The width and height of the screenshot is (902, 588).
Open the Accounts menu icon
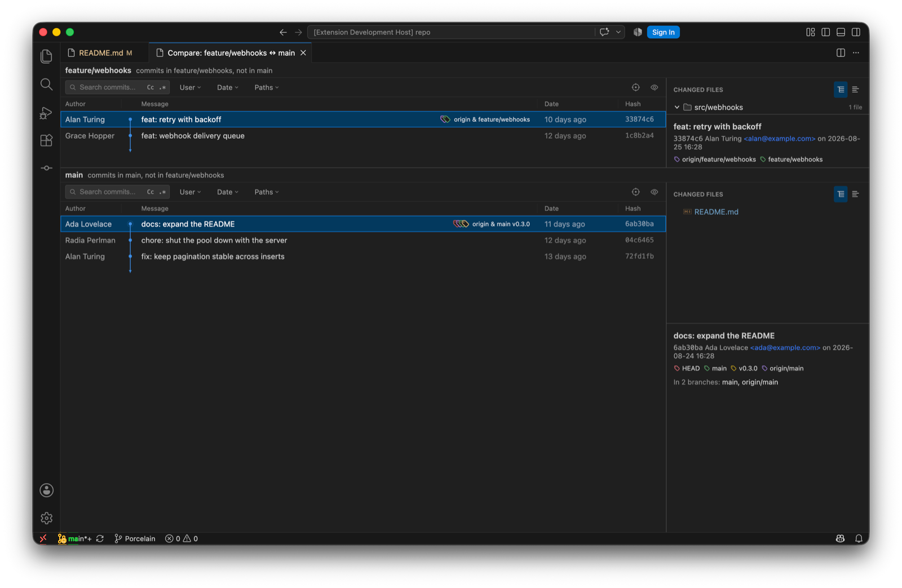coord(46,490)
